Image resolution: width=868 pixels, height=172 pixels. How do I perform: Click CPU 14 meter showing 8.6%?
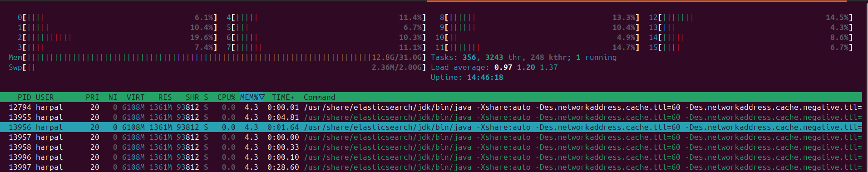point(750,37)
